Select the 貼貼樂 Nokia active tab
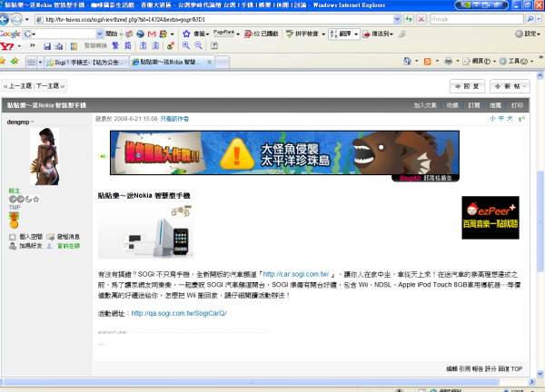 pyautogui.click(x=169, y=62)
